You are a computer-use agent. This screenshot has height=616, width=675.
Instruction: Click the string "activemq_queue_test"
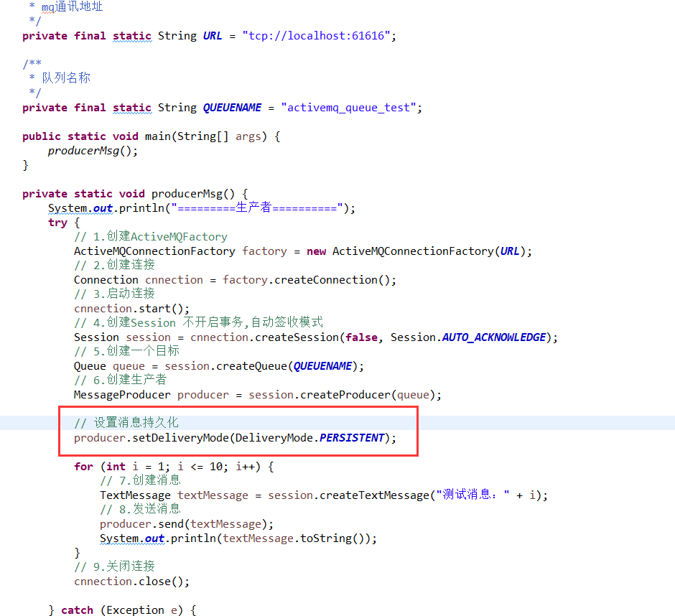tap(348, 108)
